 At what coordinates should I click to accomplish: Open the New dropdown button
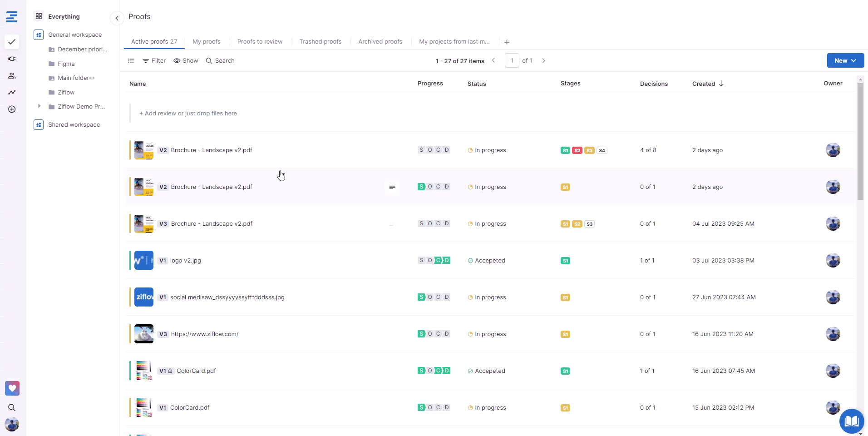[x=845, y=60]
